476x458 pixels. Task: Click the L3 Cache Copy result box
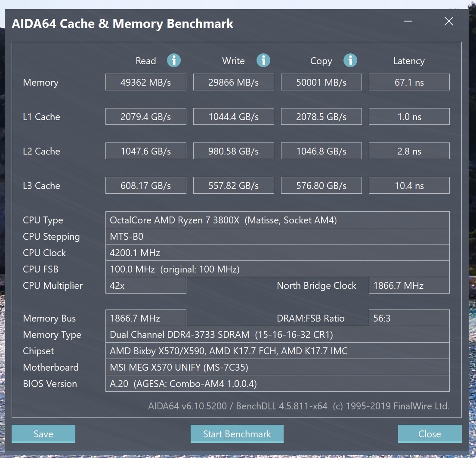click(321, 185)
